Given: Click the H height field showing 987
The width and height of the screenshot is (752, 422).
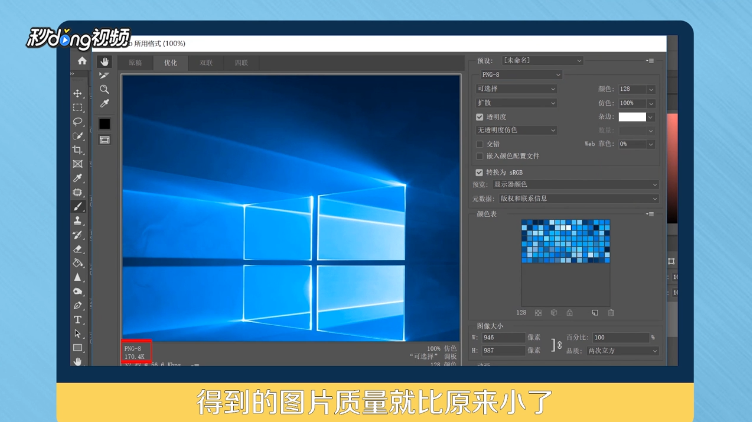Looking at the screenshot, I should [503, 351].
